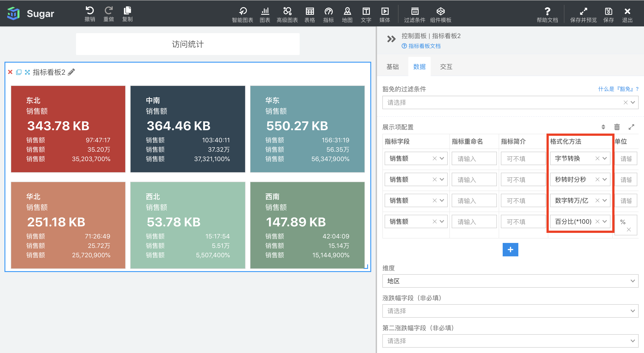Select the red 东北 sales card
Image resolution: width=644 pixels, height=353 pixels.
pos(68,129)
